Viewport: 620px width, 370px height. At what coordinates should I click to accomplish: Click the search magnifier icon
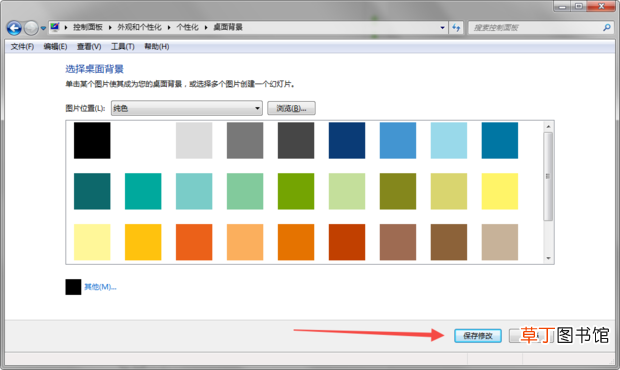tap(607, 27)
